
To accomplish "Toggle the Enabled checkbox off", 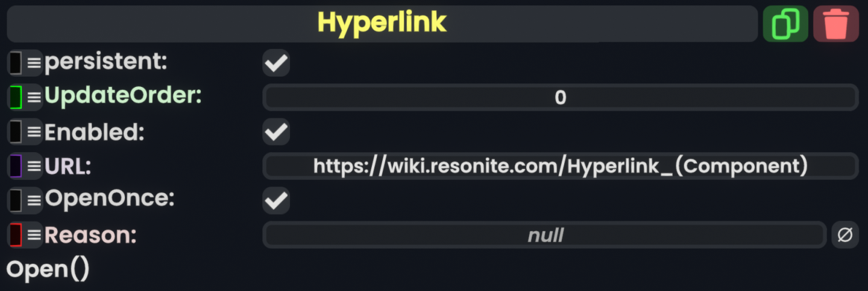I will [276, 132].
